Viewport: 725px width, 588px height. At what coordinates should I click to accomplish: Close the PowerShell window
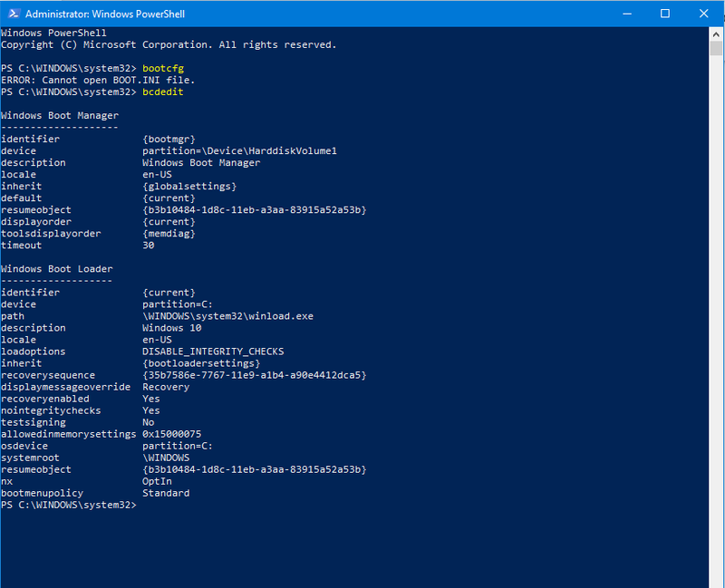pyautogui.click(x=704, y=14)
